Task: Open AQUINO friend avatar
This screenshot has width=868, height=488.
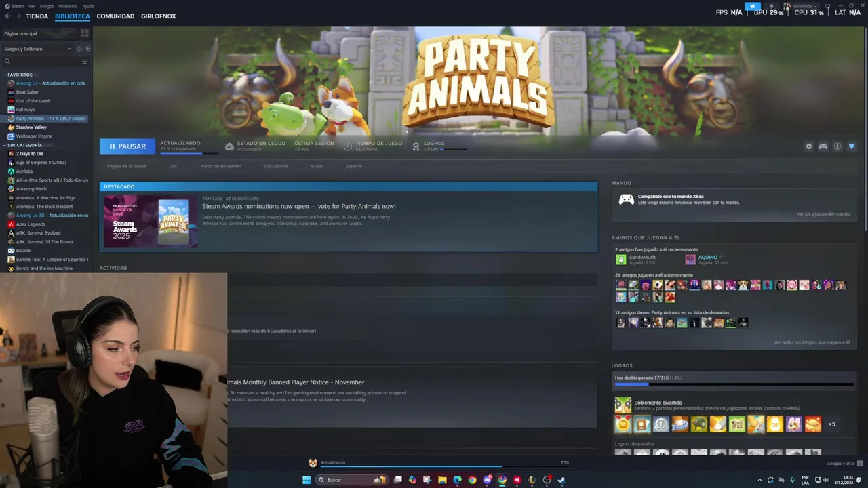Action: (x=690, y=260)
